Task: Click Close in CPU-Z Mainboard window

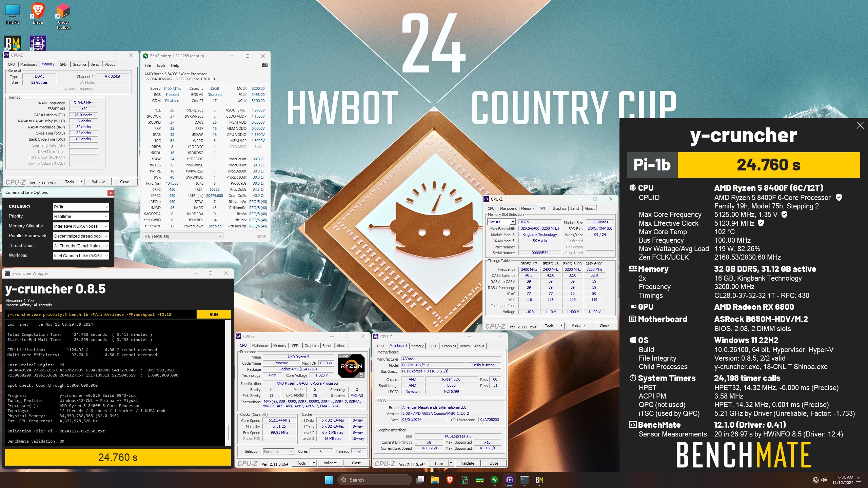Action: [x=494, y=464]
